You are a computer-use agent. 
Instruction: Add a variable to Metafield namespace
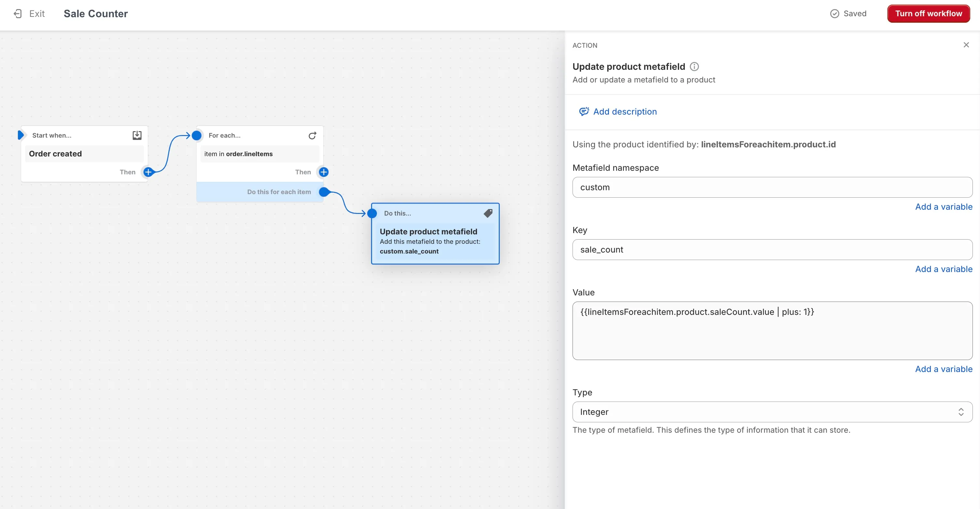pyautogui.click(x=944, y=207)
